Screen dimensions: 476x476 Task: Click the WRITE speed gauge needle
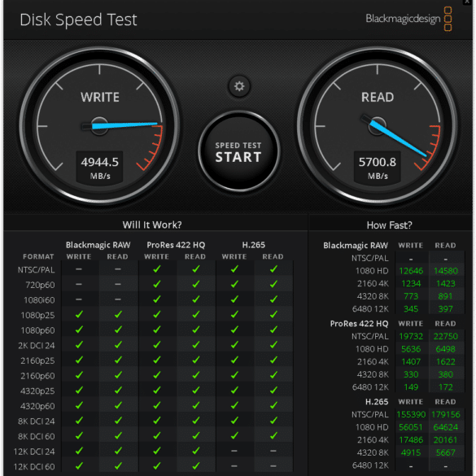124,125
